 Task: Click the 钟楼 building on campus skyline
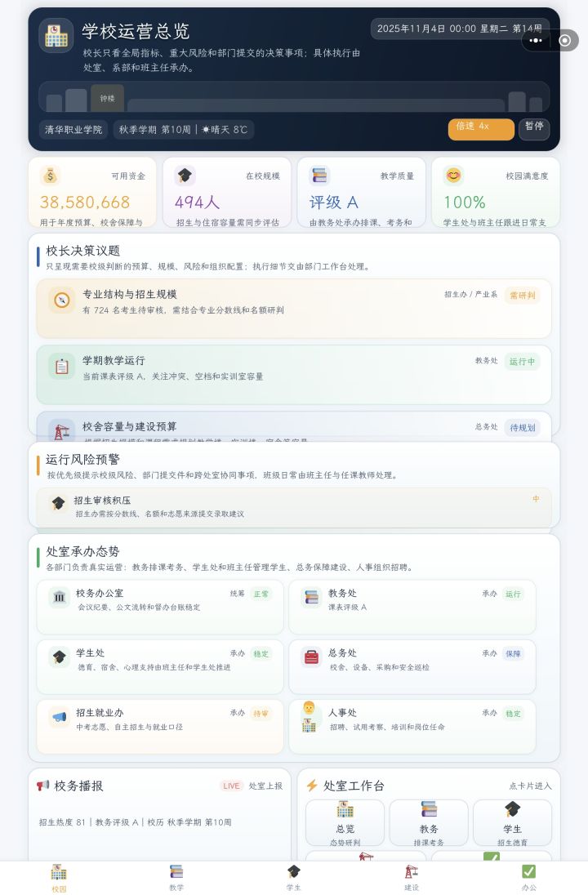coord(107,98)
